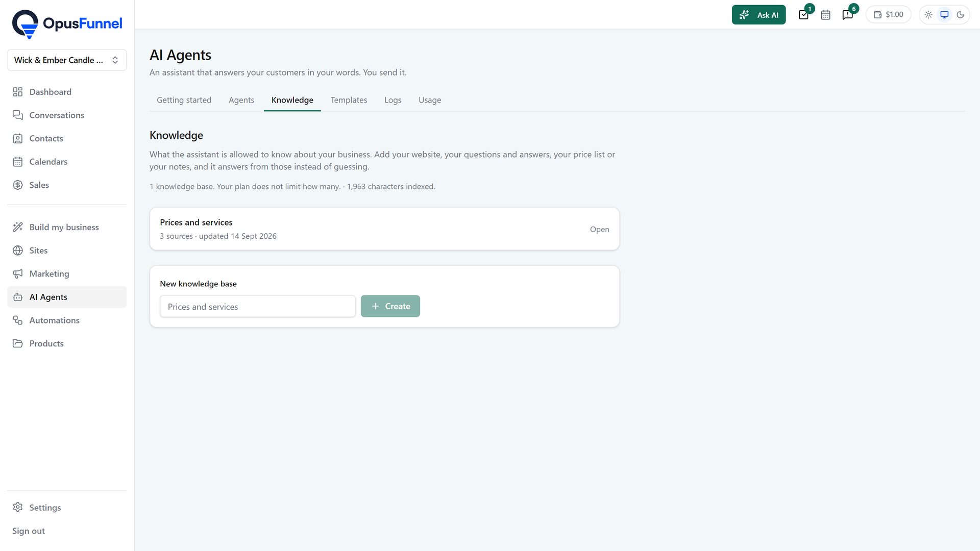Open the Logs tab
Screen dimensions: 980x551
click(393, 100)
